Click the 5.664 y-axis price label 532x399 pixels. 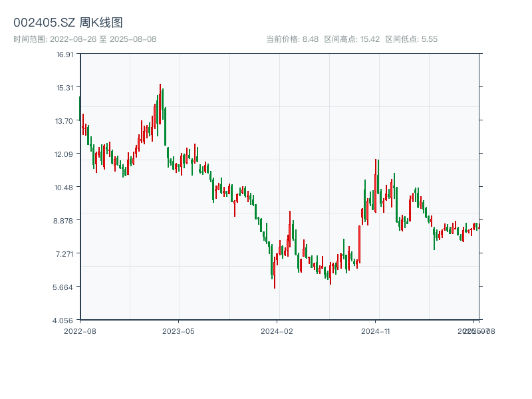pyautogui.click(x=65, y=287)
